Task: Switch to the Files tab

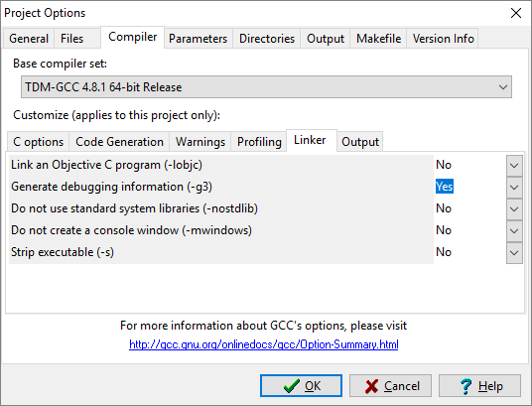Action: tap(71, 39)
